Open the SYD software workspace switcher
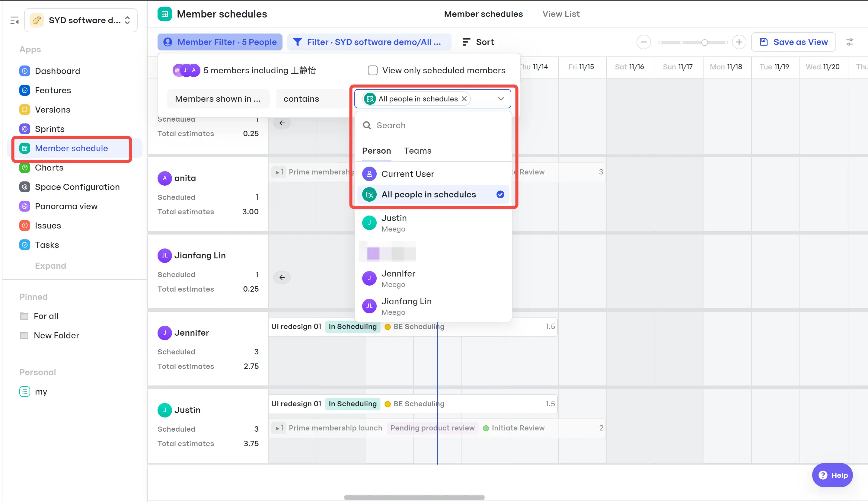Viewport: 868px width, 502px height. 81,20
